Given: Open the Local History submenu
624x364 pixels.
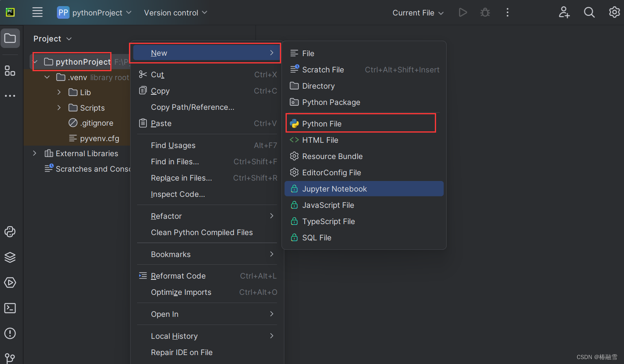Looking at the screenshot, I should pos(207,336).
